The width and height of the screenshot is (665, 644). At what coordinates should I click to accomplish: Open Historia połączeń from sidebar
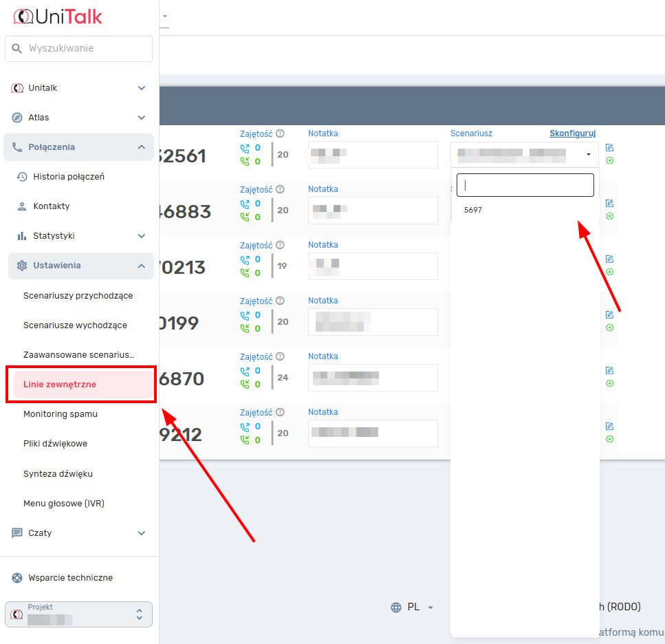[x=69, y=177]
